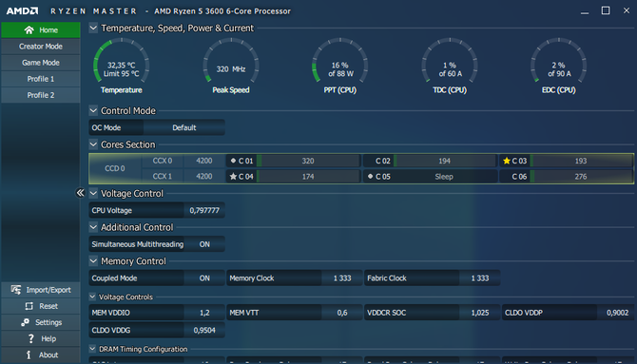This screenshot has height=364, width=637.
Task: Click the About info icon
Action: click(x=29, y=354)
